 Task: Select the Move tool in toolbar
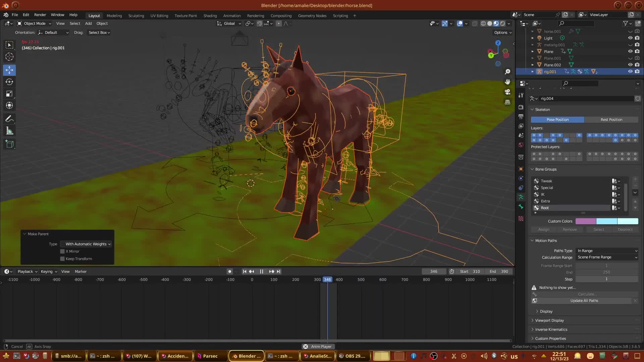9,70
